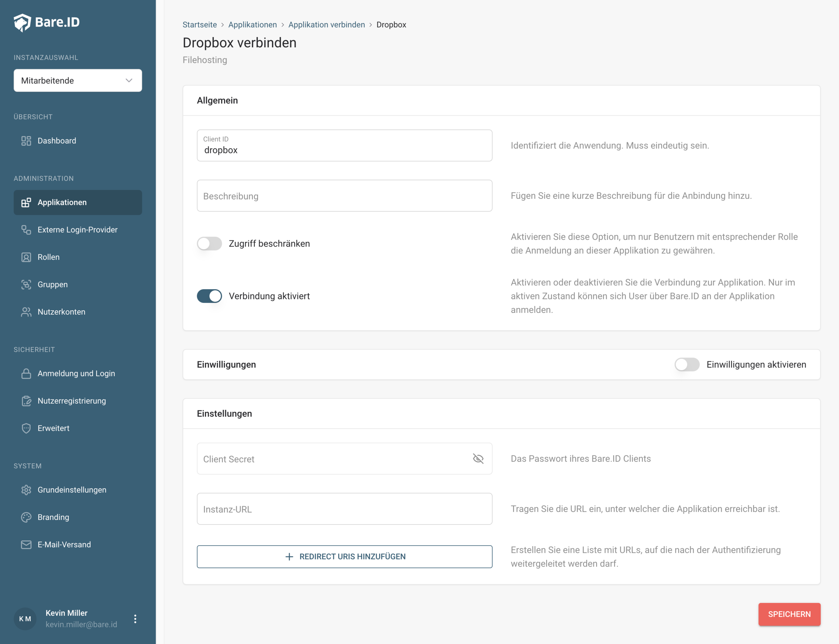Click the Allgemein section header
Viewport: 839px width, 644px height.
pos(217,100)
